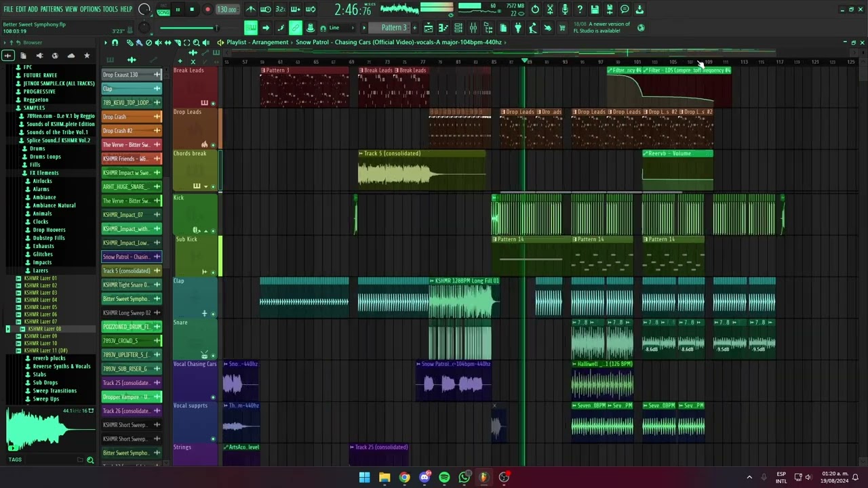Open the OPTIONS menu
This screenshot has height=488, width=868.
click(90, 9)
